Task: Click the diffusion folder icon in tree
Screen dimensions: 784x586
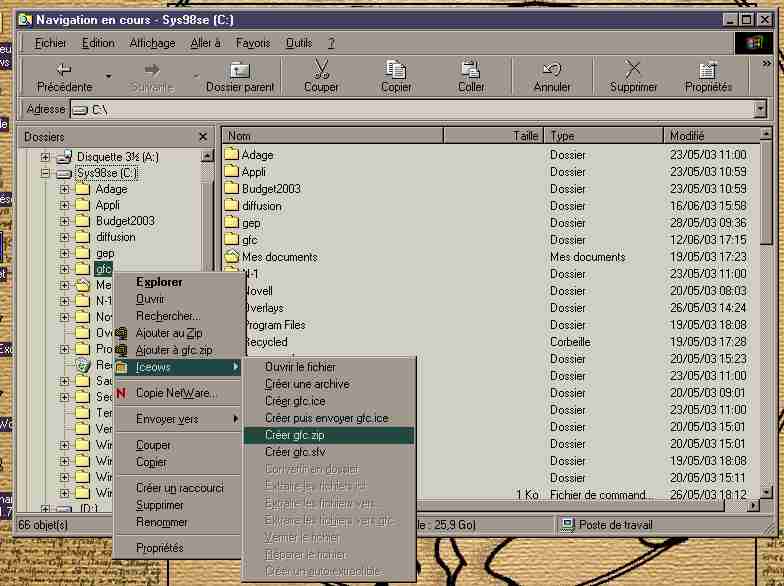Action: (x=82, y=236)
